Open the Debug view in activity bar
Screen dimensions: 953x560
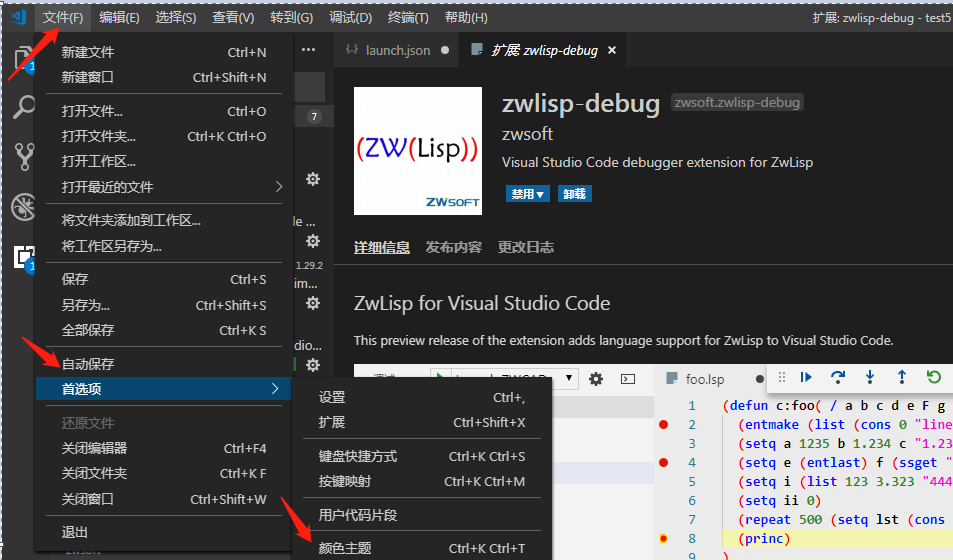click(23, 207)
